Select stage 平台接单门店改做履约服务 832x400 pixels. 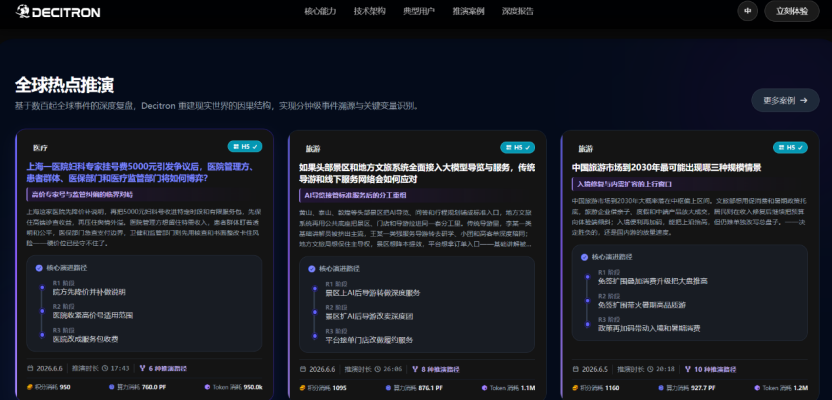click(369, 340)
